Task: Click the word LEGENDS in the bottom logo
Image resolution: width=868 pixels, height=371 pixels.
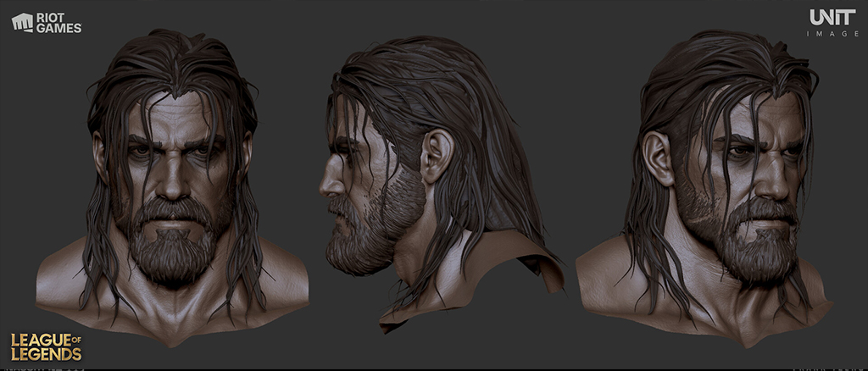Action: click(x=47, y=354)
